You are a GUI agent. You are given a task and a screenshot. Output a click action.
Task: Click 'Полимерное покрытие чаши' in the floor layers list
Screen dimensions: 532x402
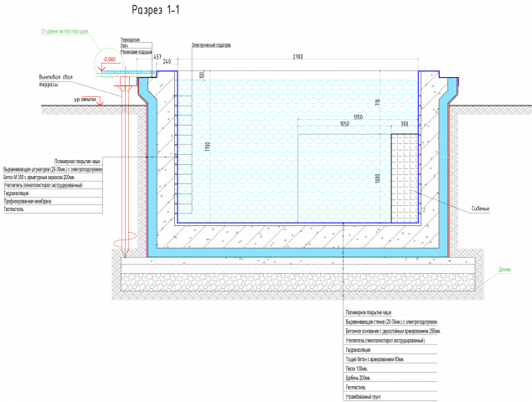tap(369, 312)
